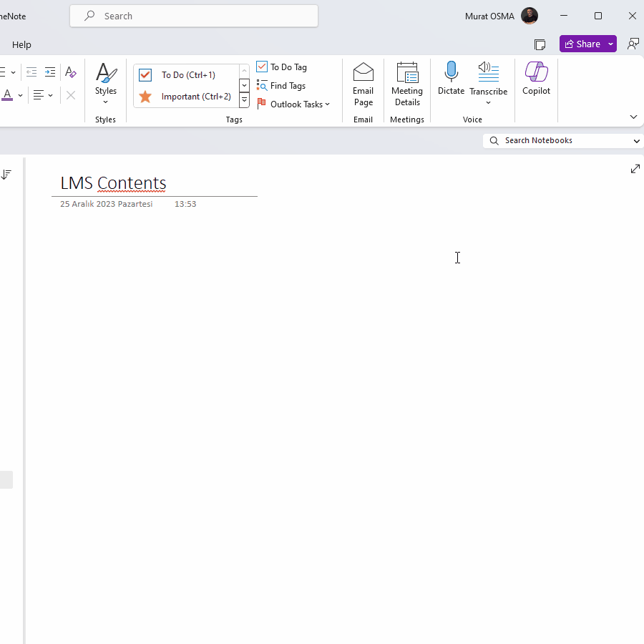Click the top Search box

tap(194, 16)
